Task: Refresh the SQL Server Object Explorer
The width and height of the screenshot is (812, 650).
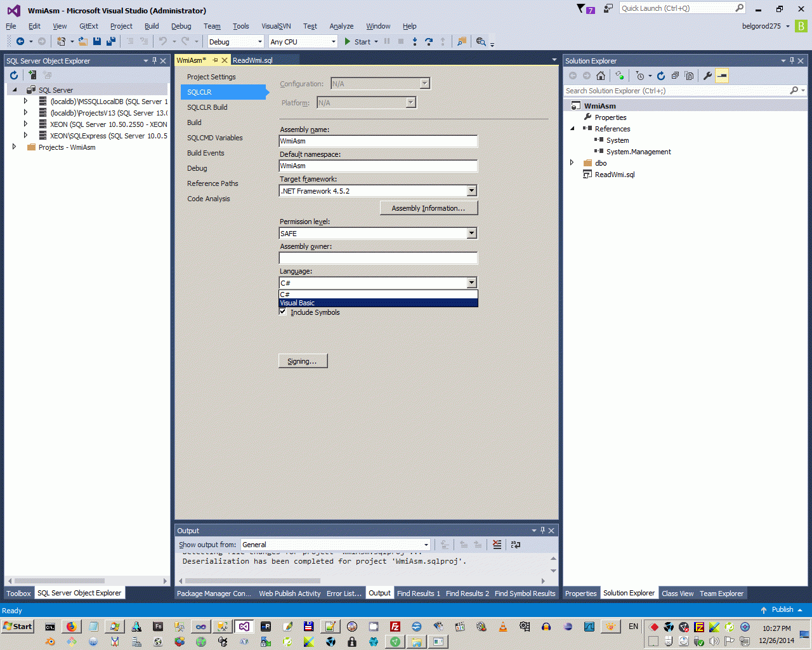Action: tap(14, 75)
